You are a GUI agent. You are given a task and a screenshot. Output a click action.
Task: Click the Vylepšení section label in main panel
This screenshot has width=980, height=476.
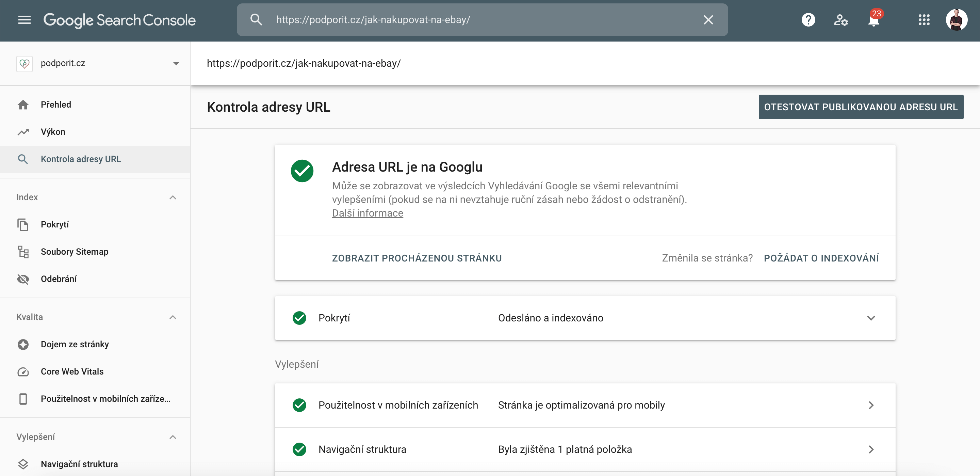(x=297, y=364)
